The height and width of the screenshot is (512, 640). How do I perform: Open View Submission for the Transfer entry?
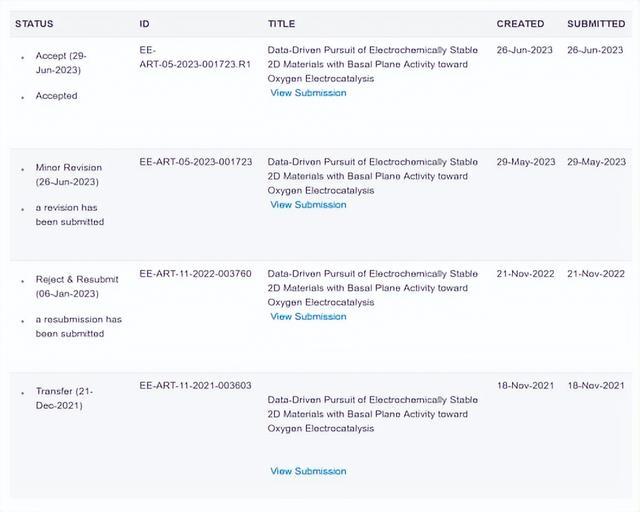(x=308, y=471)
